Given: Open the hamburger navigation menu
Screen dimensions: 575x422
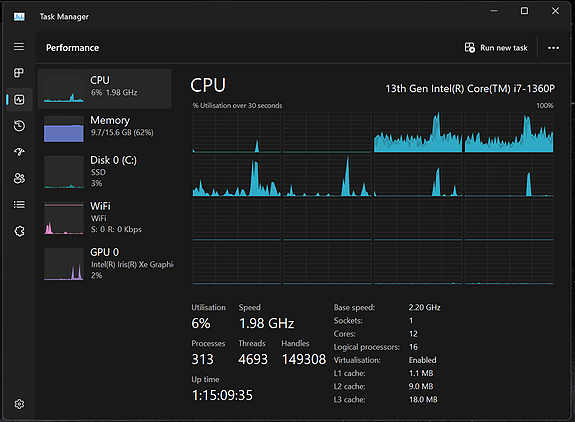Looking at the screenshot, I should 19,47.
